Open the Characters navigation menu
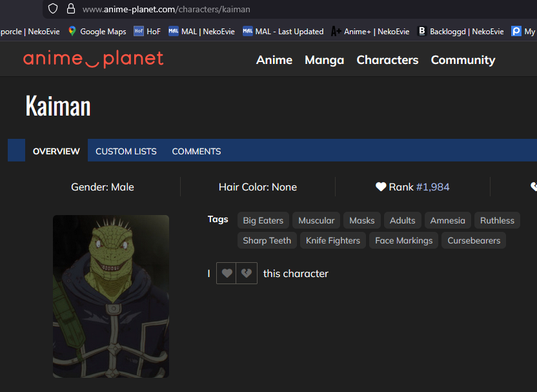This screenshot has height=392, width=537. (387, 60)
